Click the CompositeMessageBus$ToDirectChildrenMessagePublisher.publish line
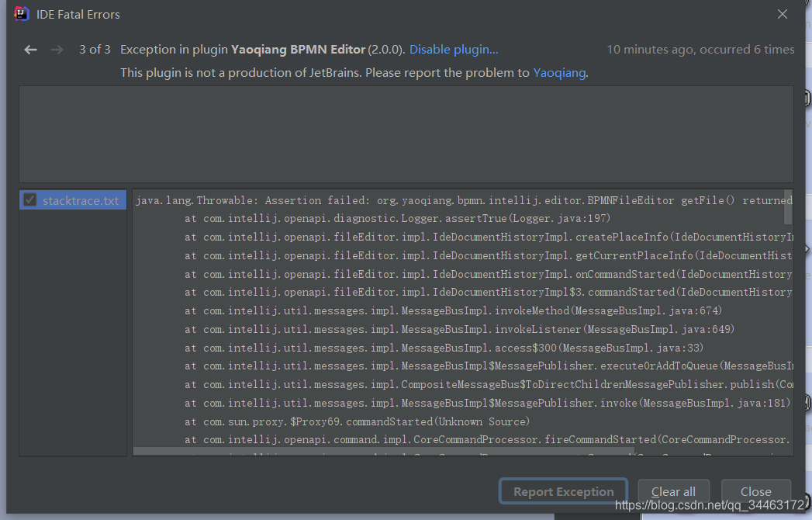The height and width of the screenshot is (520, 812). (x=489, y=384)
